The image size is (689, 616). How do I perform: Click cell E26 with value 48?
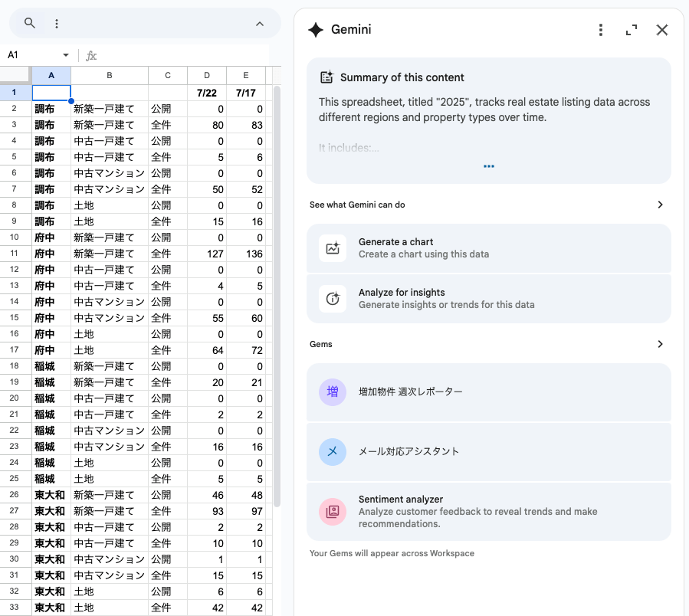click(246, 495)
